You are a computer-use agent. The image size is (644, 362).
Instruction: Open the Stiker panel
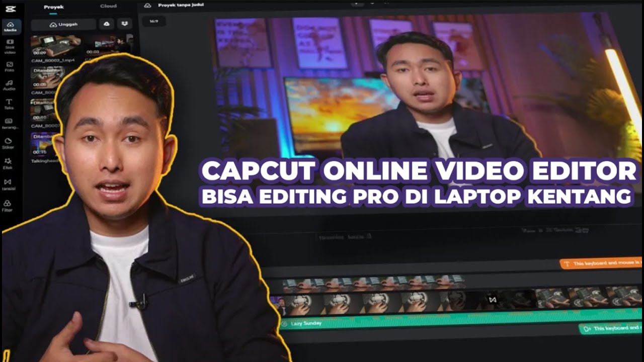pos(9,143)
